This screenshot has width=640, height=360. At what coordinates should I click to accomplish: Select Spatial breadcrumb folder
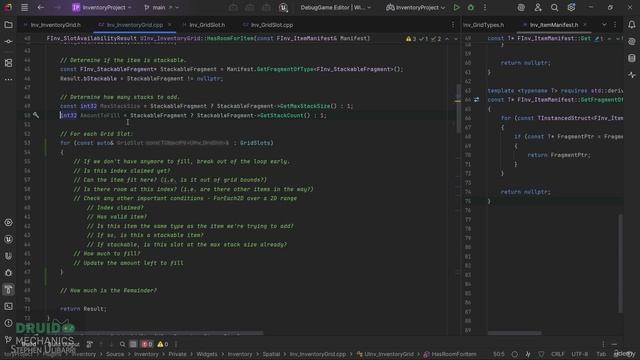click(x=271, y=354)
